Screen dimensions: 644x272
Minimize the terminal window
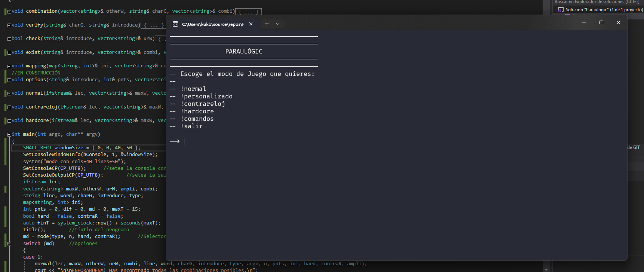click(x=584, y=22)
